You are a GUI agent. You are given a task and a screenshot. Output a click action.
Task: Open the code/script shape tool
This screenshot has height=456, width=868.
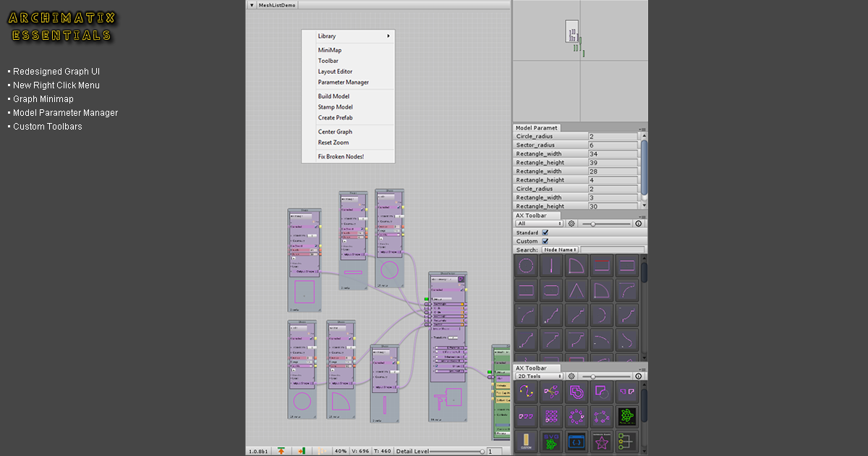tap(576, 442)
